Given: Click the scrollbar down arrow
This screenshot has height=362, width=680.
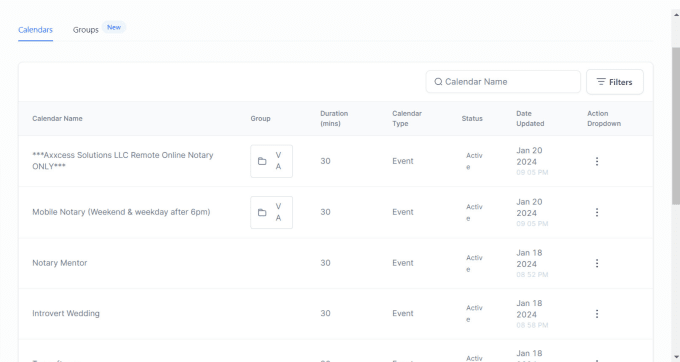Looking at the screenshot, I should point(676,356).
